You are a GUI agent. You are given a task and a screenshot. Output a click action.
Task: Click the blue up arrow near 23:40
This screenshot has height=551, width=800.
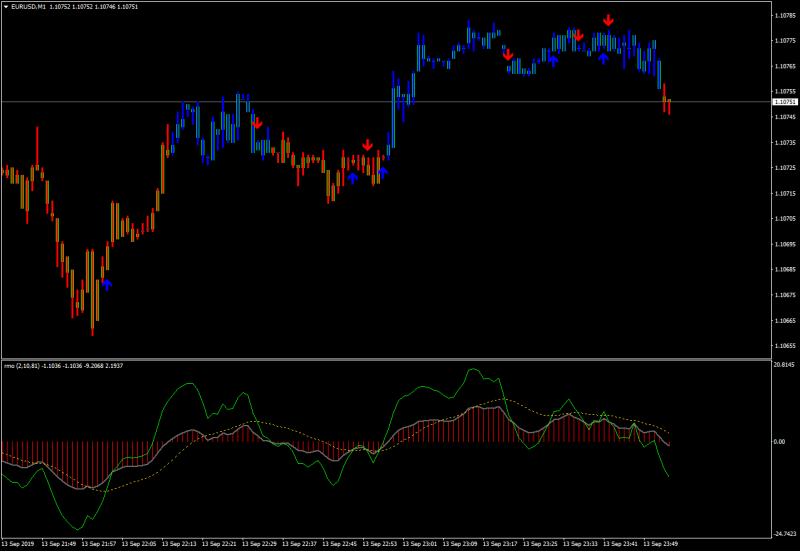(x=604, y=58)
